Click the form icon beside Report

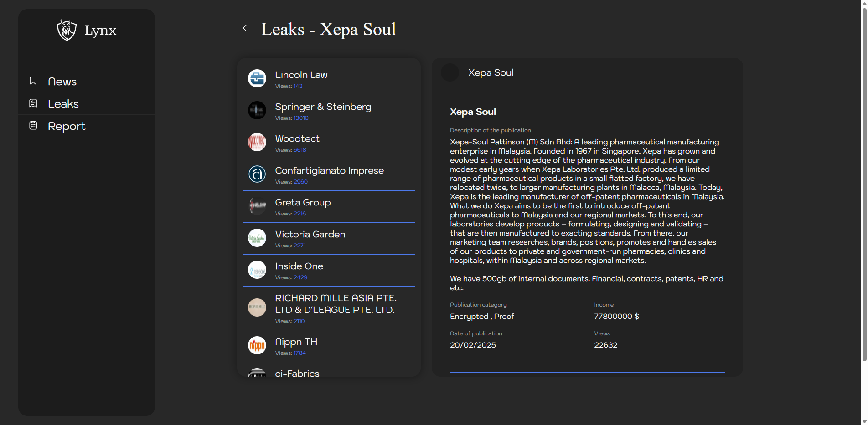click(x=33, y=125)
